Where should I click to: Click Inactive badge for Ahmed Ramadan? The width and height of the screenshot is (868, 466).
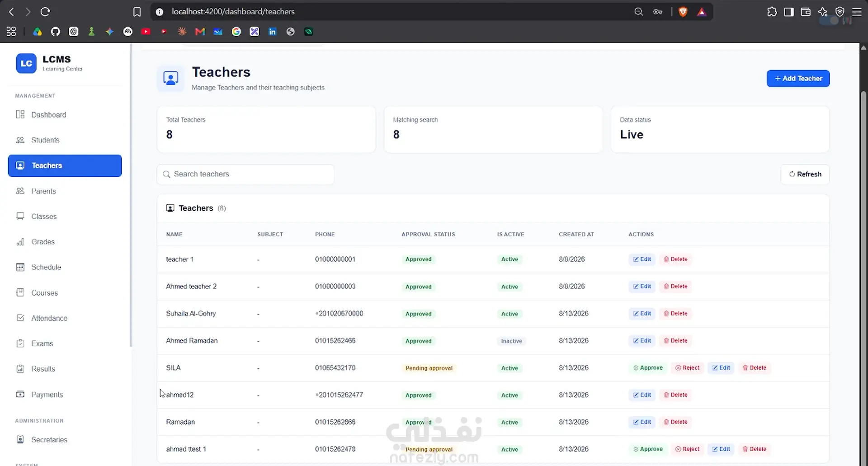coord(511,341)
